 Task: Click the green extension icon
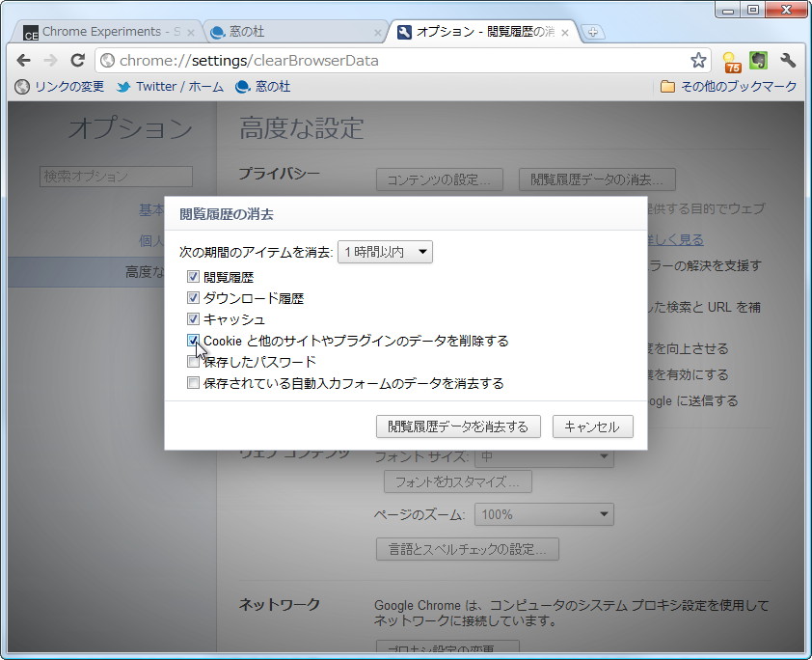click(x=758, y=59)
